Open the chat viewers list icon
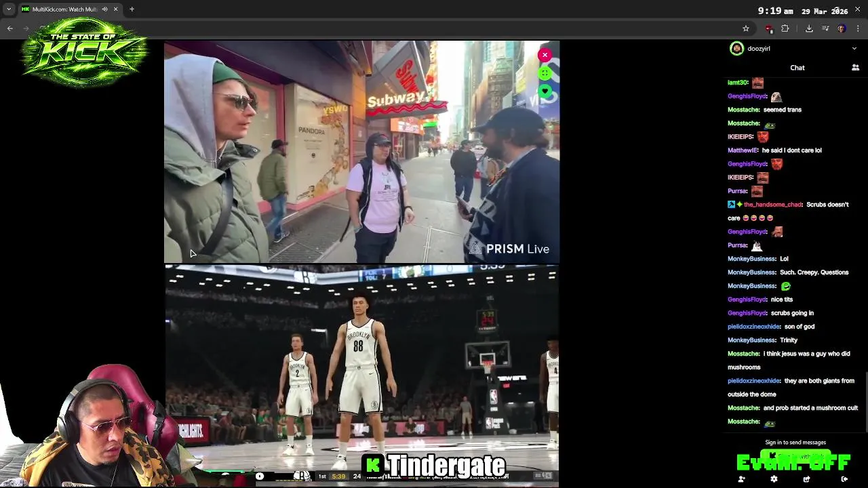Viewport: 868px width, 488px height. pos(855,68)
